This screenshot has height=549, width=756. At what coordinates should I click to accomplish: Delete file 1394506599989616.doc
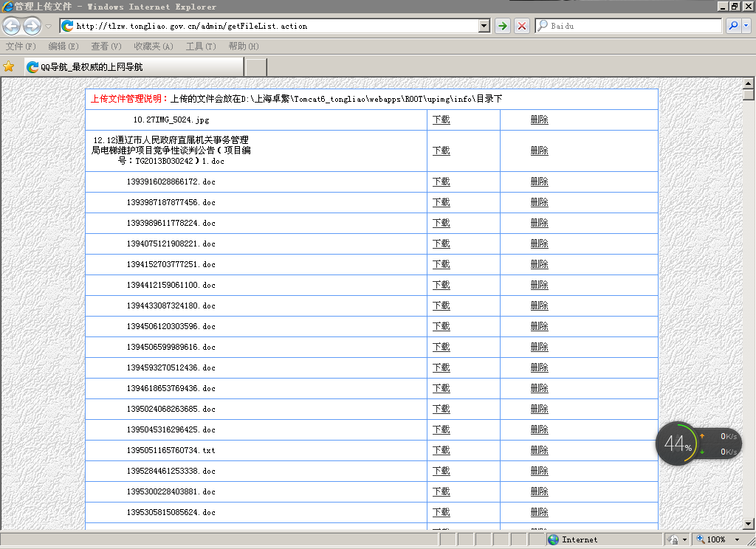point(539,347)
